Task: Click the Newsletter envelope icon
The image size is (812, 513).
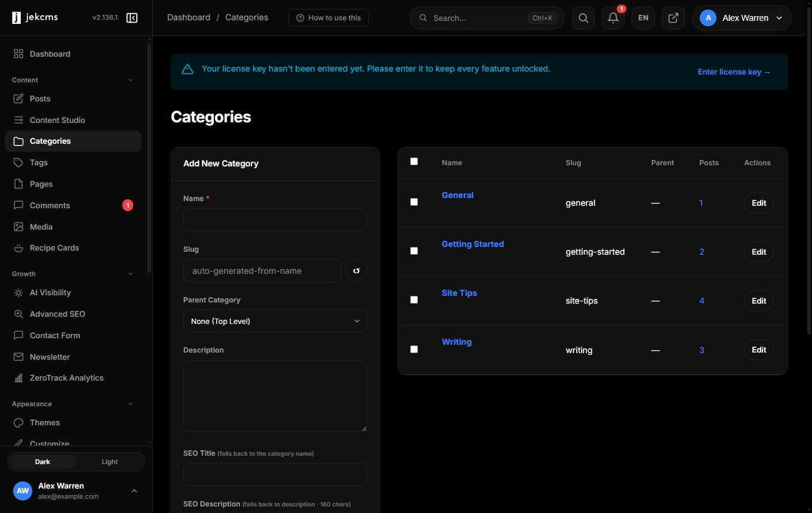Action: point(19,357)
